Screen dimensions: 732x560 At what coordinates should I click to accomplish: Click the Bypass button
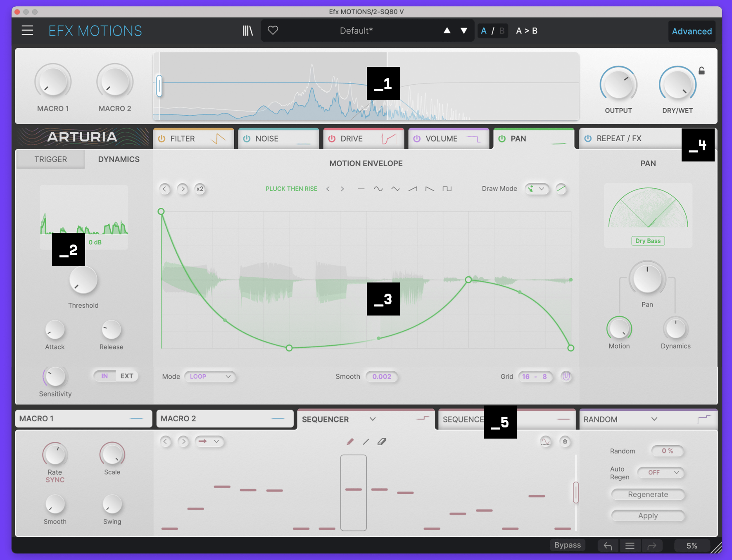567,545
